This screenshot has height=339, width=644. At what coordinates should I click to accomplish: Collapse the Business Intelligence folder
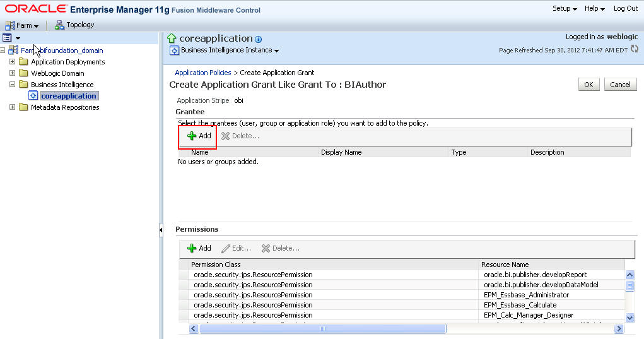(13, 84)
